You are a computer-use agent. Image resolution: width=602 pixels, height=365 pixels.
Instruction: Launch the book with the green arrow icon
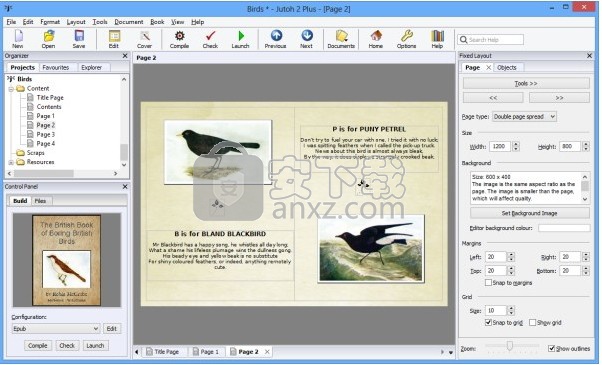241,36
